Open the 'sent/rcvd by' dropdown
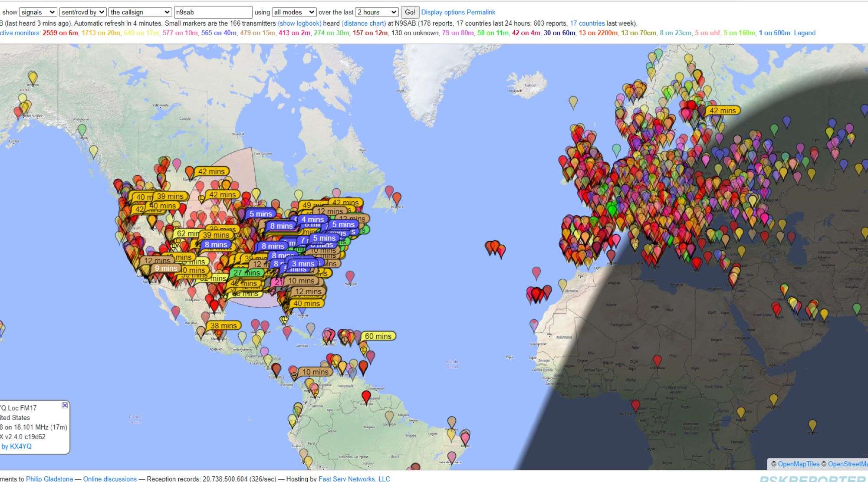Screen dimensions: 868x482 pyautogui.click(x=82, y=12)
